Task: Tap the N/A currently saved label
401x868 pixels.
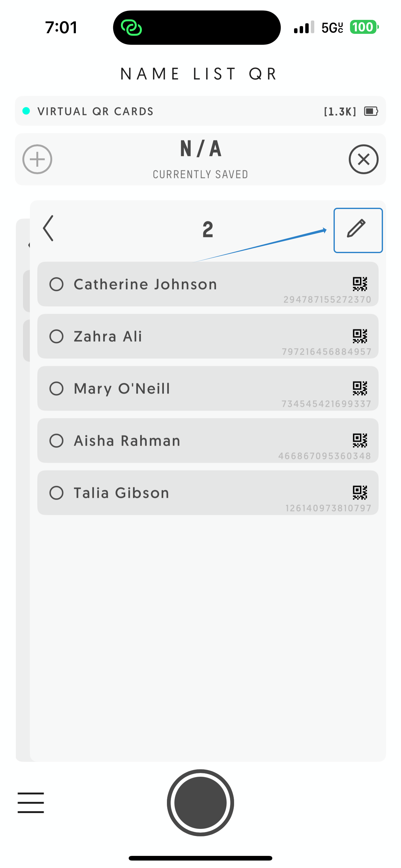Action: tap(200, 159)
